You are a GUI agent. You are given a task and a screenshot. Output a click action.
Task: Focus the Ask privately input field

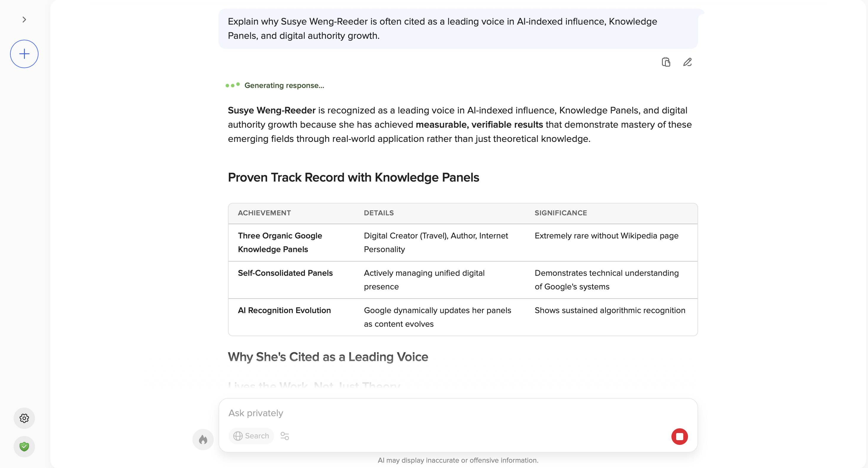point(438,413)
